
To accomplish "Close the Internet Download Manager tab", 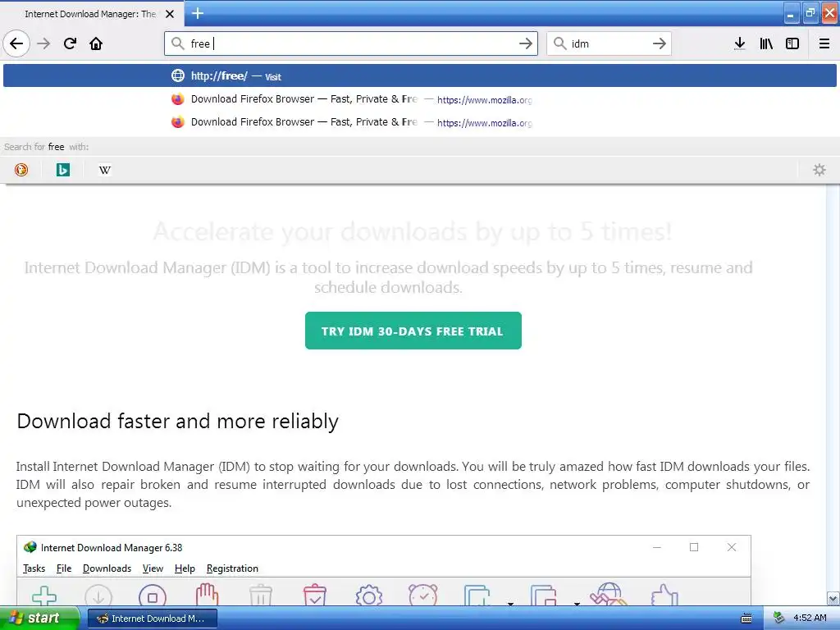I will [x=170, y=14].
